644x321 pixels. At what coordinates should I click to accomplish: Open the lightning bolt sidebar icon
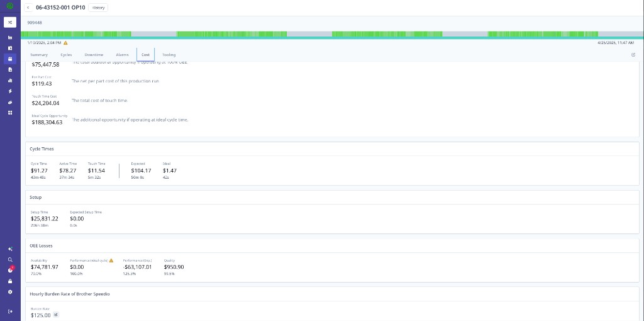pyautogui.click(x=10, y=91)
